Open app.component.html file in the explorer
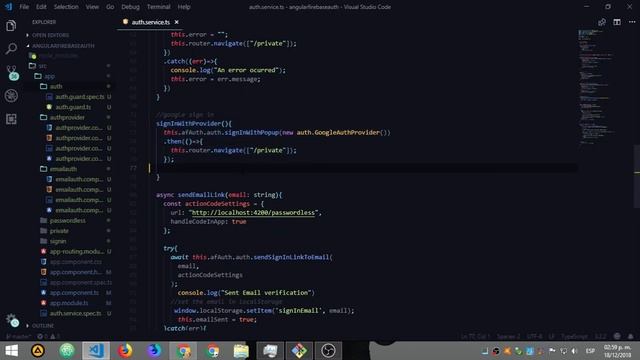This screenshot has height=360, width=640. 76,272
